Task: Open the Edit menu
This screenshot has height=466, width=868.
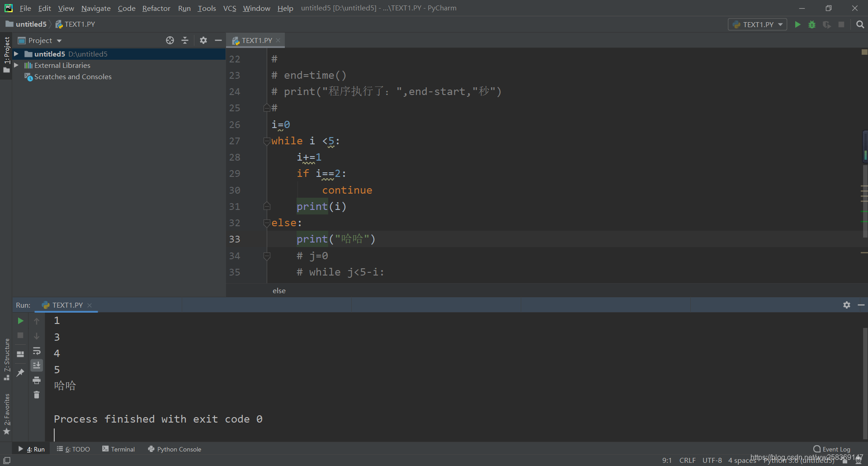Action: 44,8
